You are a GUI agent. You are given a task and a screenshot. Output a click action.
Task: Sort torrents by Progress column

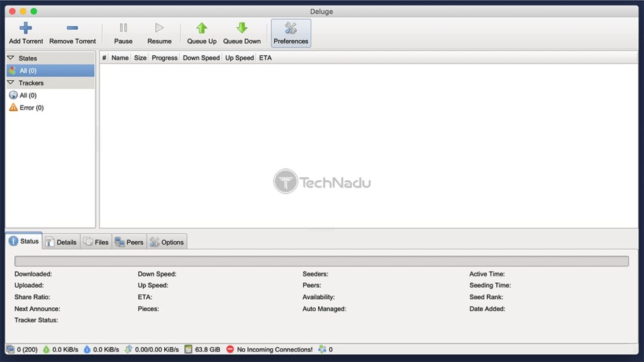[x=164, y=58]
